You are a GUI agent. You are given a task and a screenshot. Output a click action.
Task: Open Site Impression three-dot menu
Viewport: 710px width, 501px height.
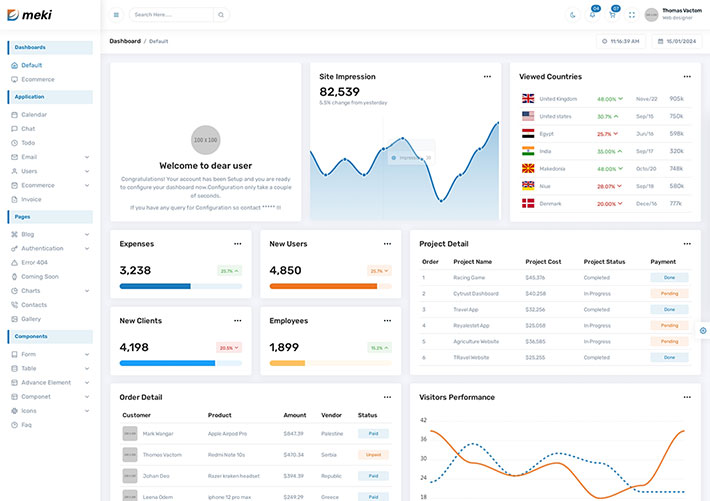pyautogui.click(x=487, y=77)
